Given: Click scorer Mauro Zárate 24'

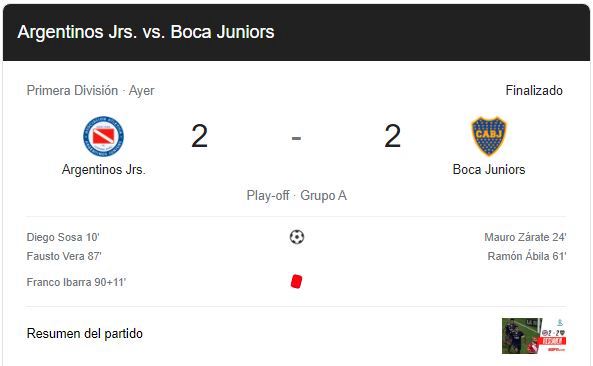Looking at the screenshot, I should (x=525, y=237).
